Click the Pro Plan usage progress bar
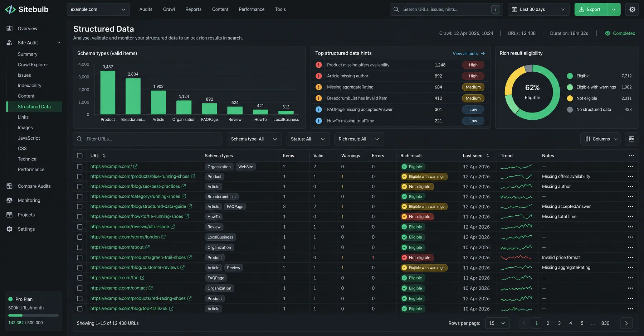 (33, 316)
